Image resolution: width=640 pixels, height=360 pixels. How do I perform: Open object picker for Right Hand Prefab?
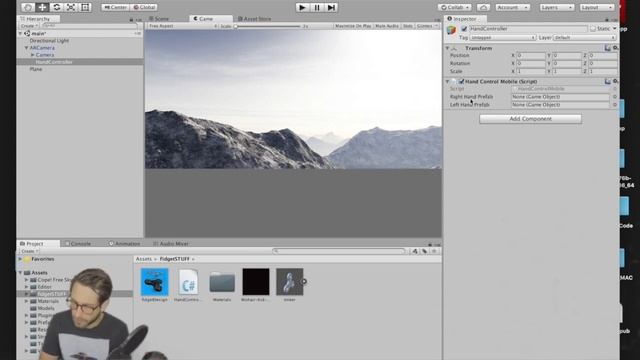point(615,97)
